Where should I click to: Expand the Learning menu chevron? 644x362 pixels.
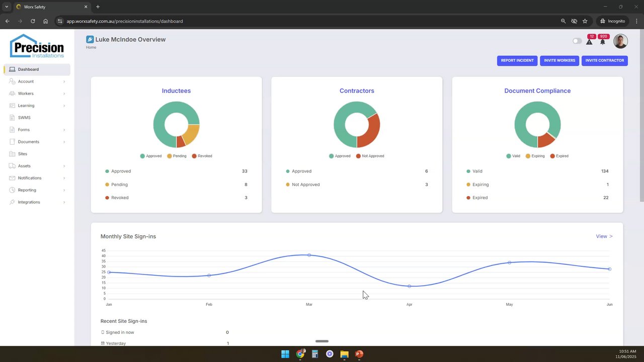pyautogui.click(x=64, y=106)
